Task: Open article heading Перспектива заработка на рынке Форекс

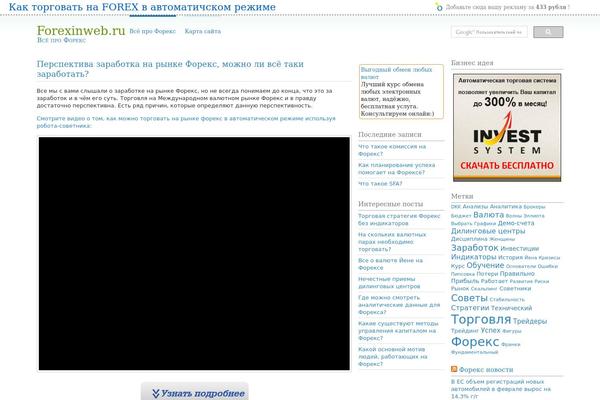Action: tap(170, 69)
